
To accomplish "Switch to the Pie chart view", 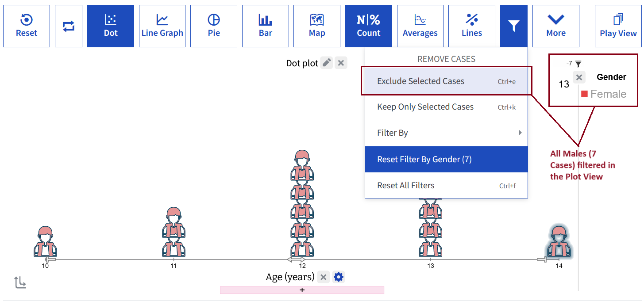I will point(214,26).
